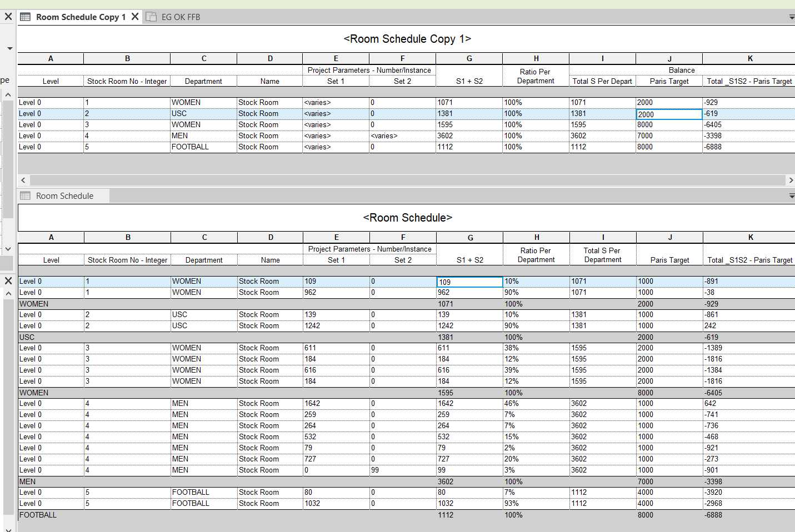
Task: Click the right arrow of the horizontal scrollbar
Action: (791, 180)
